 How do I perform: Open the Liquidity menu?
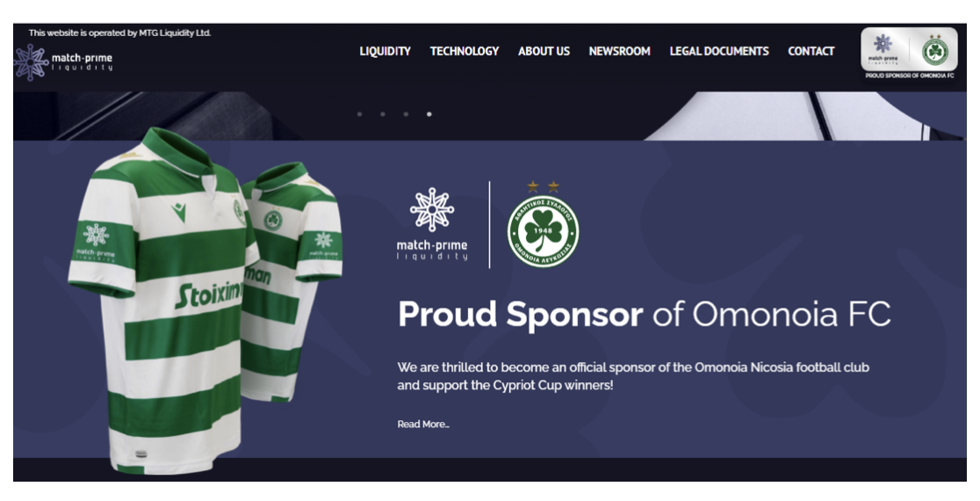(385, 51)
